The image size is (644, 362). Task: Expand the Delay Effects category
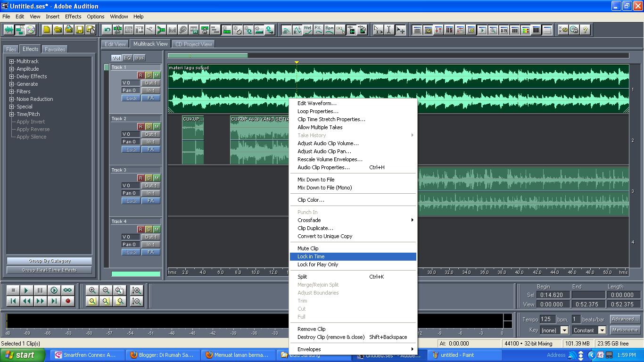click(x=12, y=77)
